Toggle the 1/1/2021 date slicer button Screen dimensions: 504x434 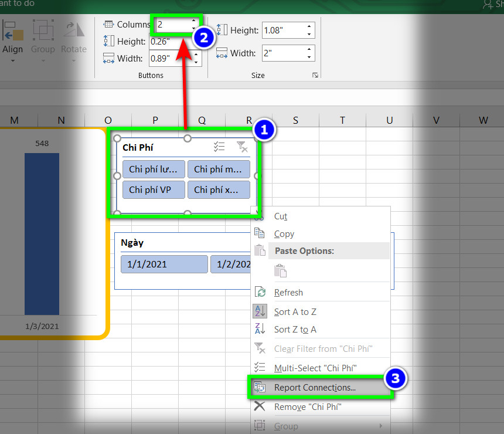pos(164,264)
